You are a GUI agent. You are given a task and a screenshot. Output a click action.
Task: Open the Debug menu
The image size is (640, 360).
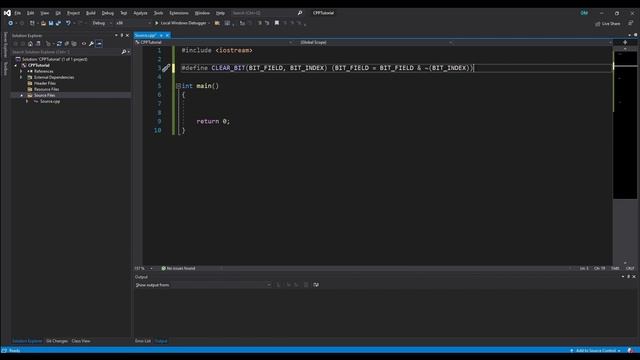click(x=108, y=13)
